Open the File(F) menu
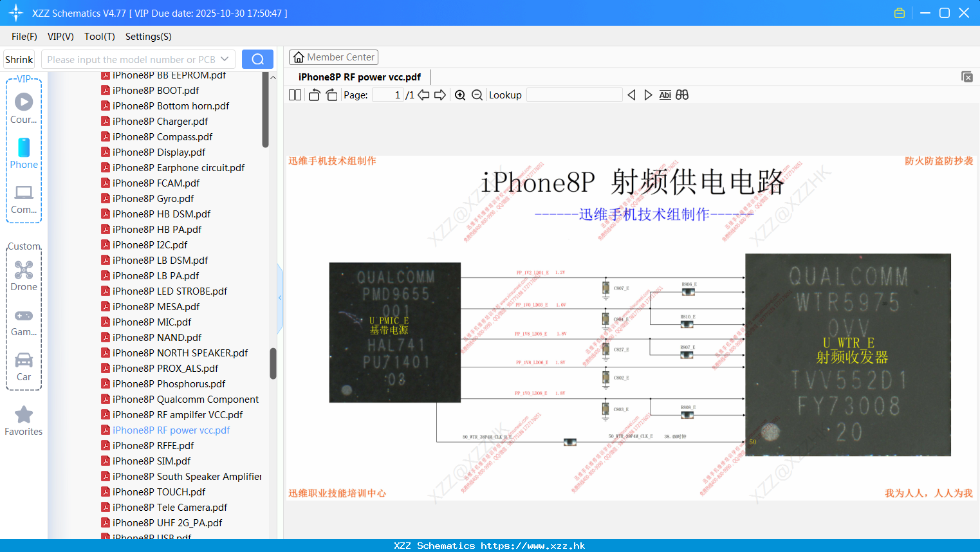 pyautogui.click(x=24, y=37)
